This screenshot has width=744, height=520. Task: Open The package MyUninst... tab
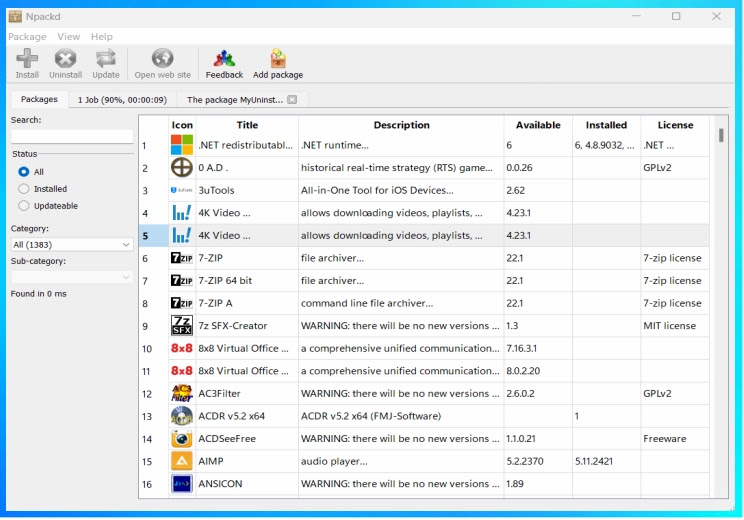(x=235, y=100)
